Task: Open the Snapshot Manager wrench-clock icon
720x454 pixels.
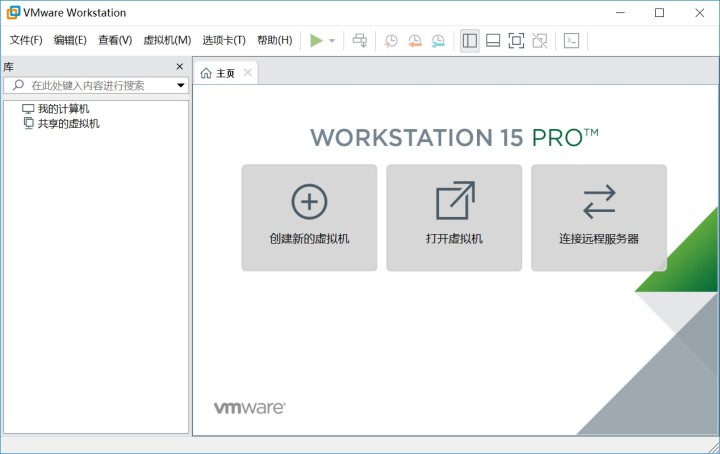Action: 438,40
